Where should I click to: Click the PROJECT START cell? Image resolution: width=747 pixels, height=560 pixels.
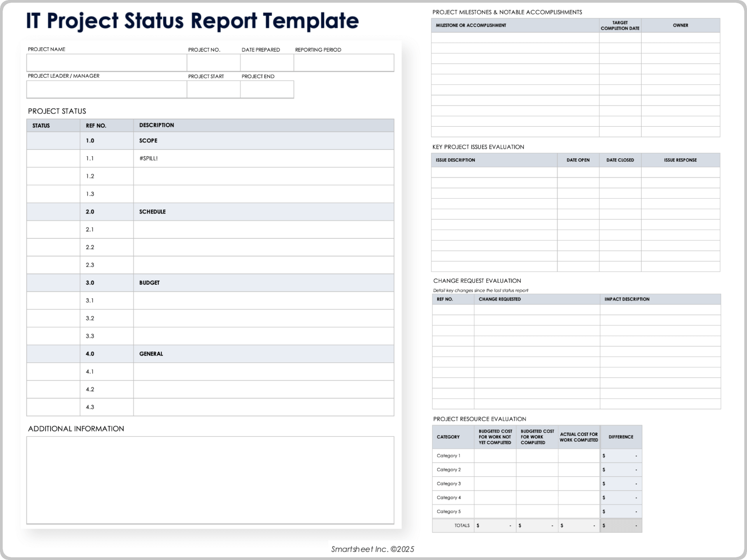point(213,89)
